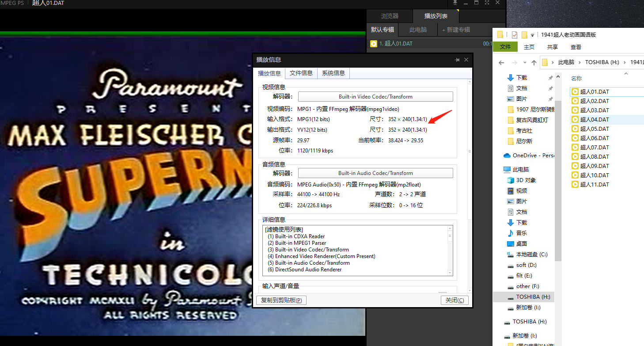
Task: Go up one folder with the Up arrow
Action: (534, 62)
